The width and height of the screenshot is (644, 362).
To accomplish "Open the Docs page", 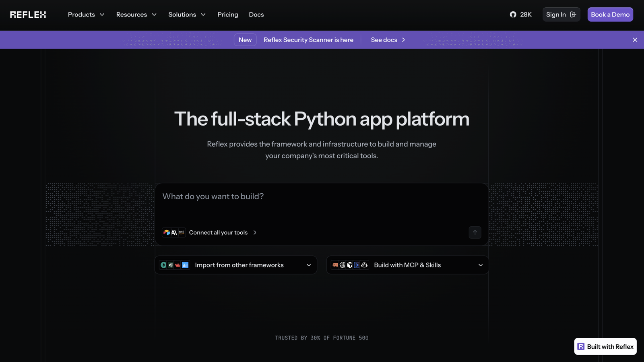I will pyautogui.click(x=256, y=14).
